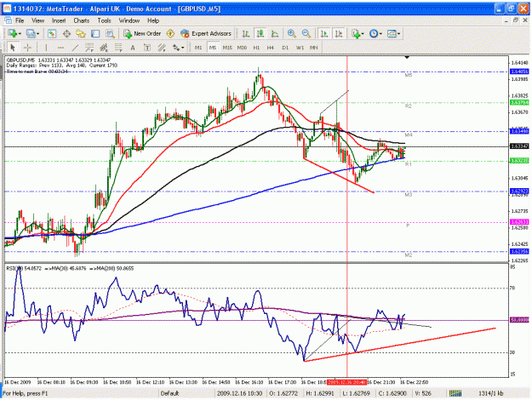Click the status bar date 2009.12.16 10:30
Screen dimensions: 532x400
(x=239, y=393)
